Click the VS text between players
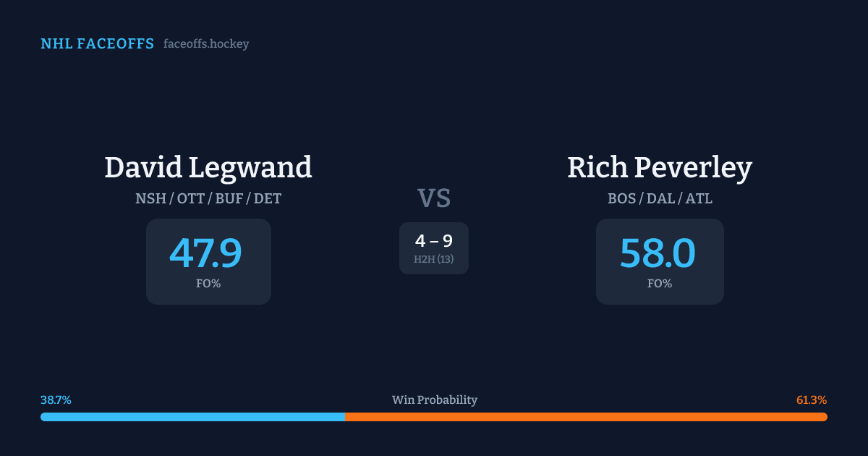 [x=434, y=198]
